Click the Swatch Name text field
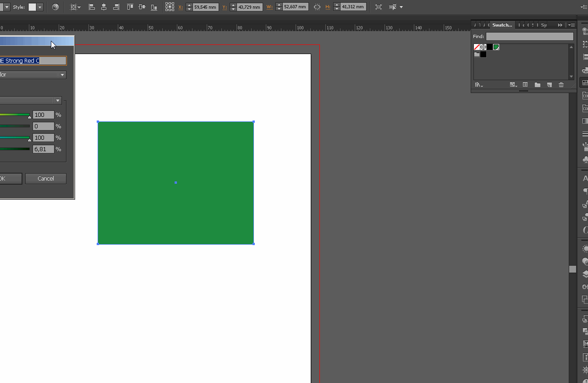The width and height of the screenshot is (588, 383). (33, 60)
